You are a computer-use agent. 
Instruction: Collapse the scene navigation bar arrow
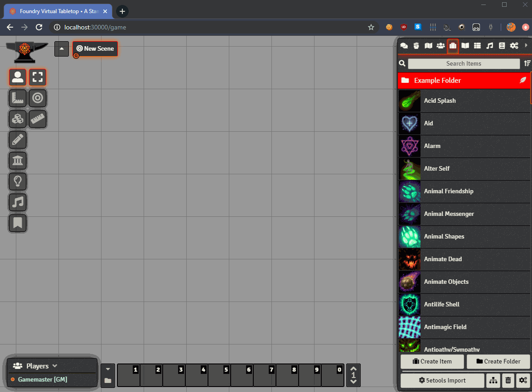[62, 49]
